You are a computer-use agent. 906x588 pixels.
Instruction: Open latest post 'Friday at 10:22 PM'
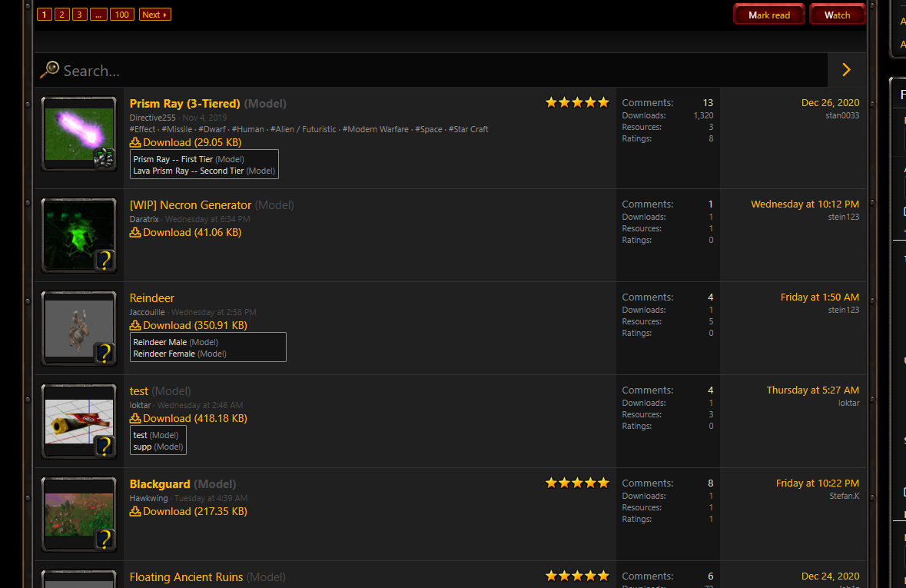(818, 483)
